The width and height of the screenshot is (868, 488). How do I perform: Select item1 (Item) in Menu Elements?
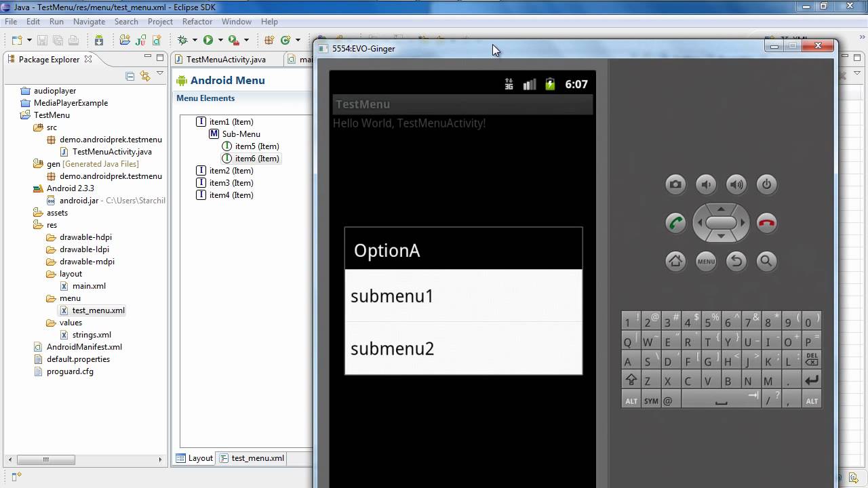tap(225, 122)
